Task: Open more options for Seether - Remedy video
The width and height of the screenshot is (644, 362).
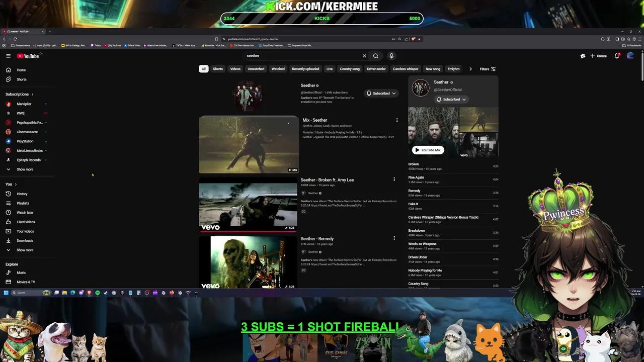Action: tap(394, 238)
